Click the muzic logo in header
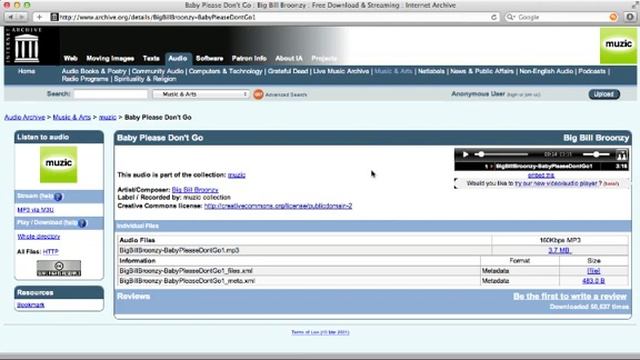Viewport: 640px width, 360px height. tap(618, 45)
